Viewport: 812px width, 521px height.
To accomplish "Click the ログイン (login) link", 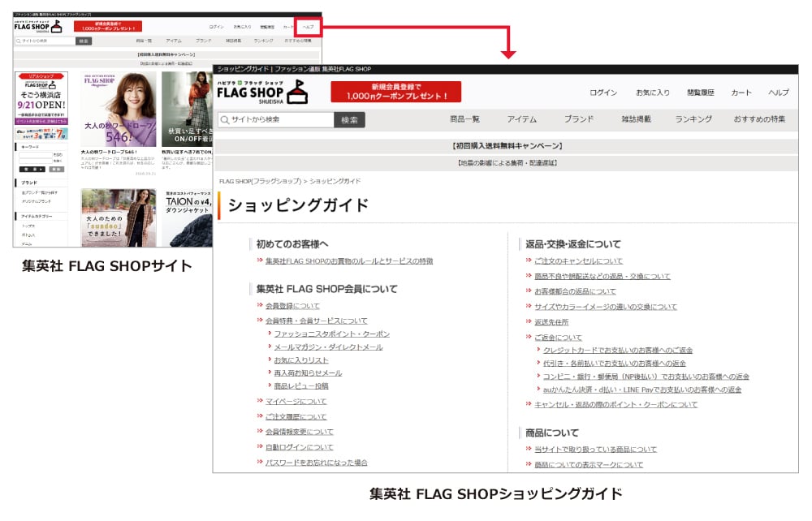I will tap(603, 93).
